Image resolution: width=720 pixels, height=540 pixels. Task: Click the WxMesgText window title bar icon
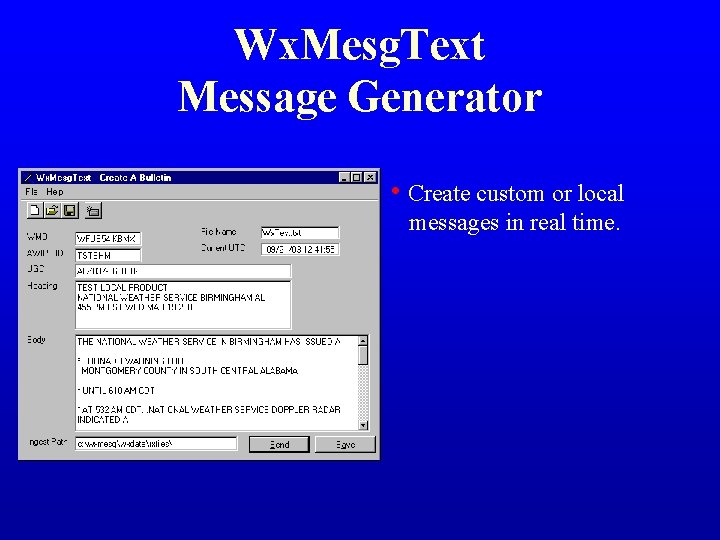(28, 178)
